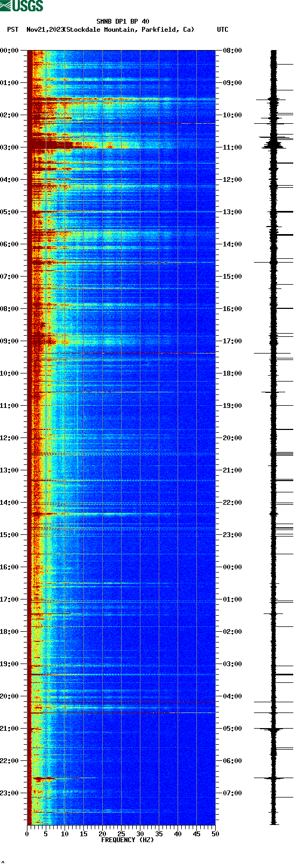The image size is (297, 868).
Task: Click the 14:00 UTC time label
Action: click(232, 244)
